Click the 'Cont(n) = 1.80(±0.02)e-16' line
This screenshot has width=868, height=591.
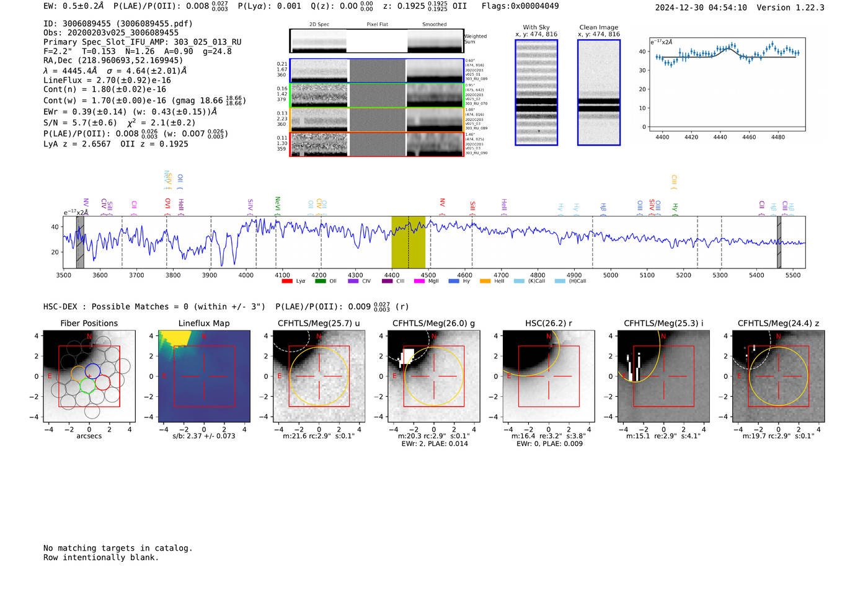[105, 89]
